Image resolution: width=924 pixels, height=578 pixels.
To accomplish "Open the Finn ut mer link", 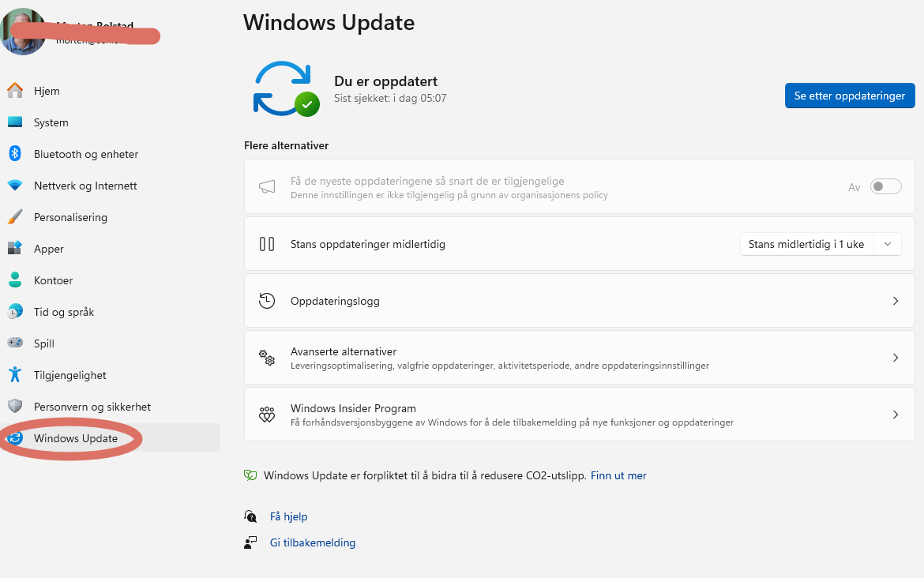I will [x=618, y=475].
